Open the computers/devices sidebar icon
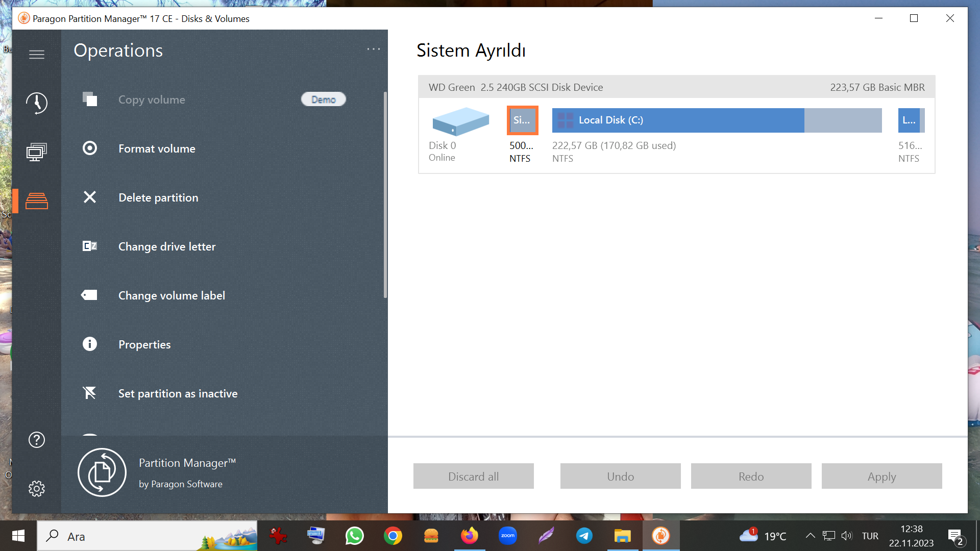980x551 pixels. click(x=37, y=152)
